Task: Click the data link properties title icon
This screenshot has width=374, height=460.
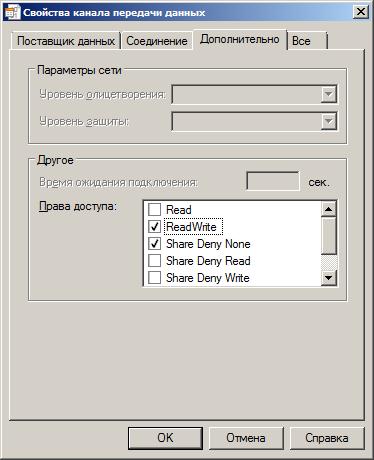Action: tap(13, 12)
